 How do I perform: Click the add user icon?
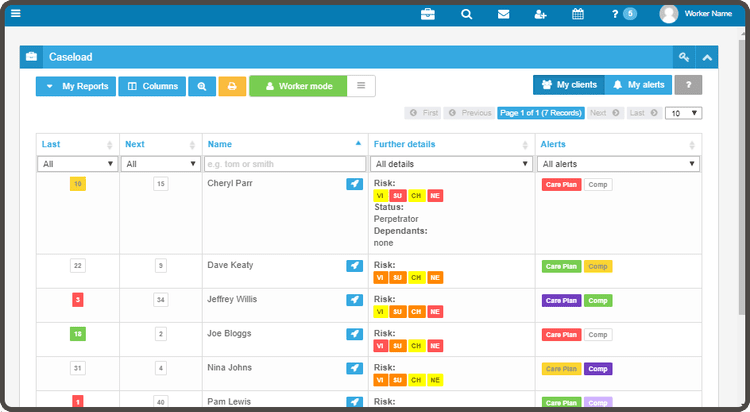(x=540, y=14)
